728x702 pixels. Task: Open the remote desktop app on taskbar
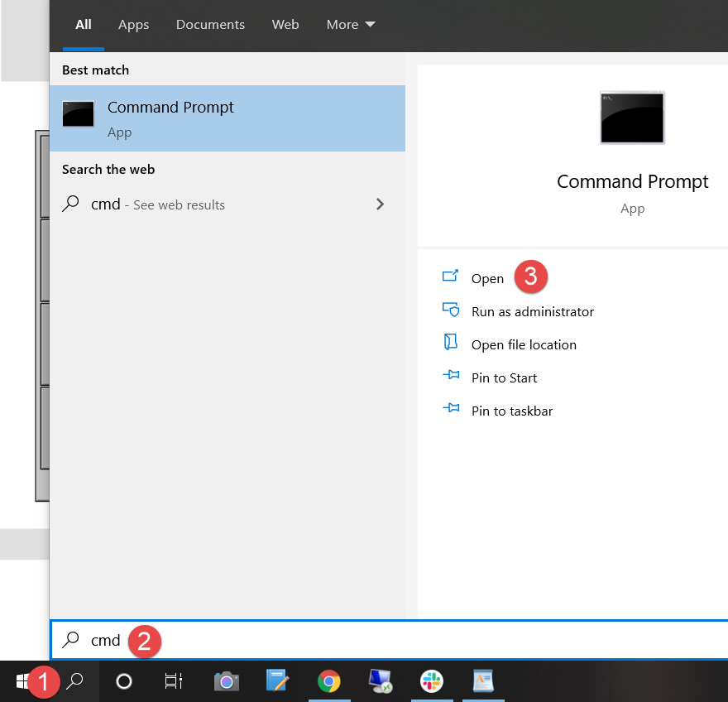point(380,681)
